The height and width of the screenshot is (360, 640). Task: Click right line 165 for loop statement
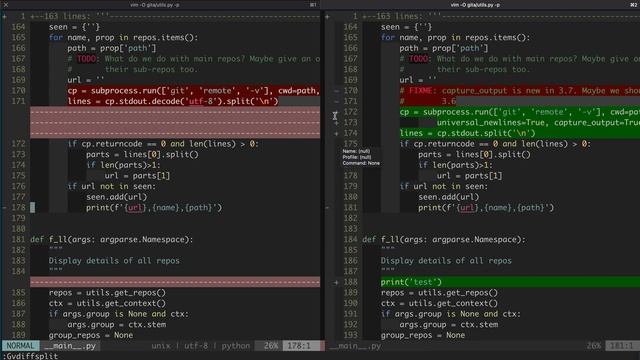click(456, 38)
